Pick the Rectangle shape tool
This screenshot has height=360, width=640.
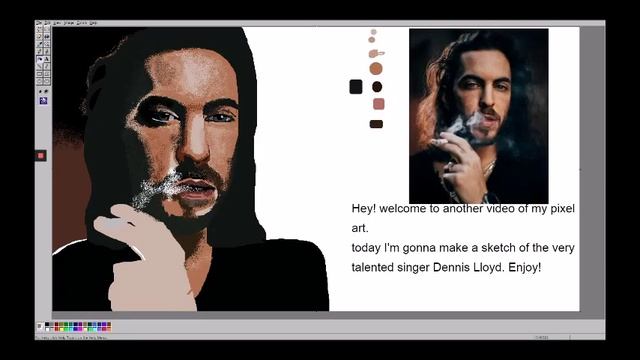pos(39,73)
